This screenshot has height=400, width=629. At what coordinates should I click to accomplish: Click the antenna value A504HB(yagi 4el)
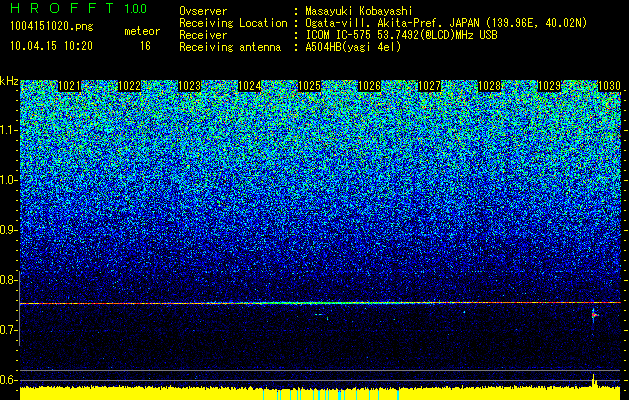click(x=353, y=47)
